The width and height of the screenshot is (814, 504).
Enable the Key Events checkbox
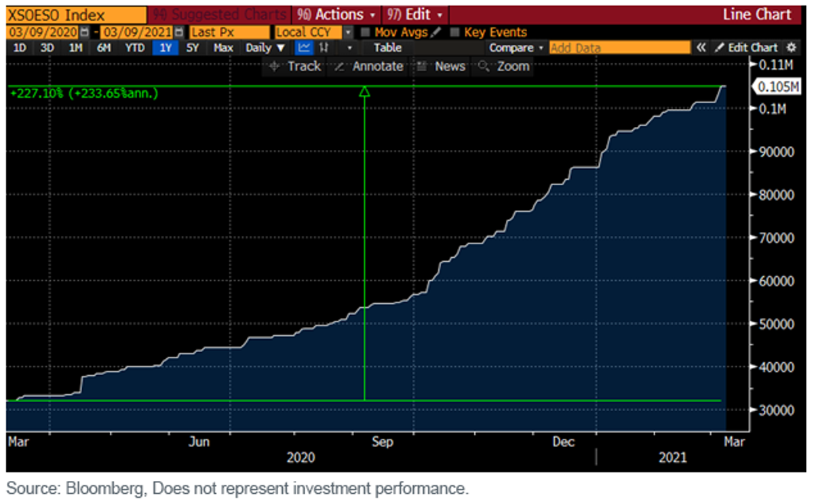coord(454,32)
